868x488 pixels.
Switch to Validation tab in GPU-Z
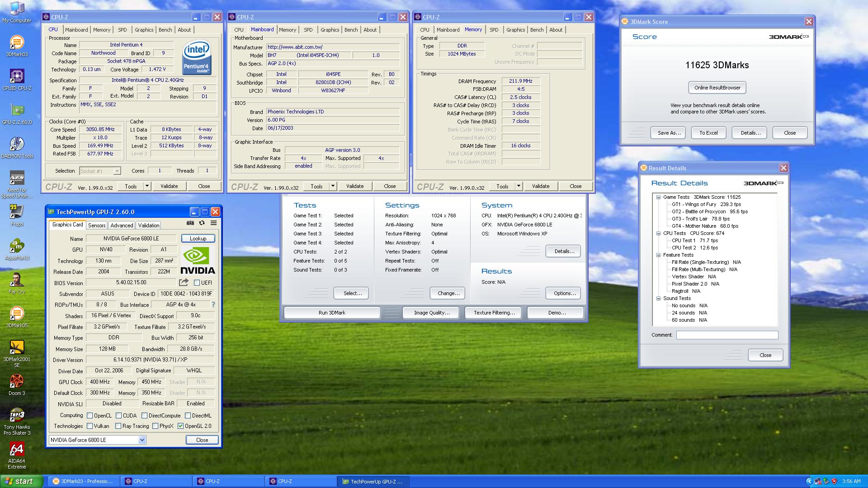(x=148, y=225)
